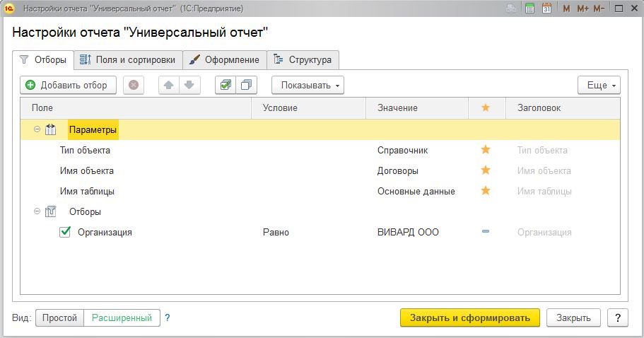Open the calculator icon in the title bar
644x338 pixels.
[x=529, y=8]
